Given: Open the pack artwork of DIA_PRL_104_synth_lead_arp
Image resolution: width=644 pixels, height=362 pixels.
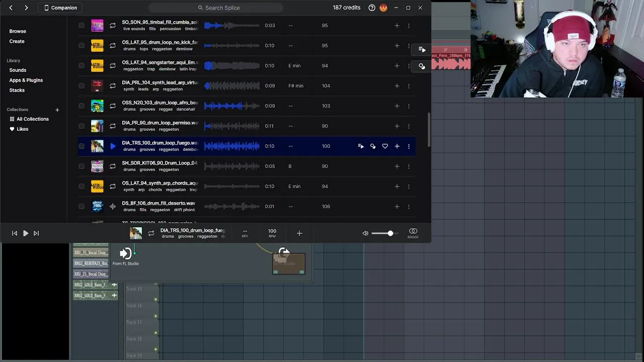Looking at the screenshot, I should [x=97, y=85].
